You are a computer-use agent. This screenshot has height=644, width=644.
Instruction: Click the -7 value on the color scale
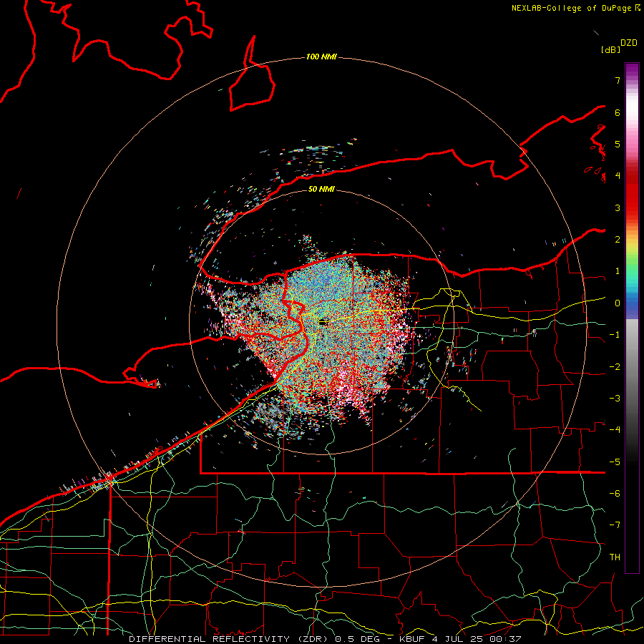point(615,525)
